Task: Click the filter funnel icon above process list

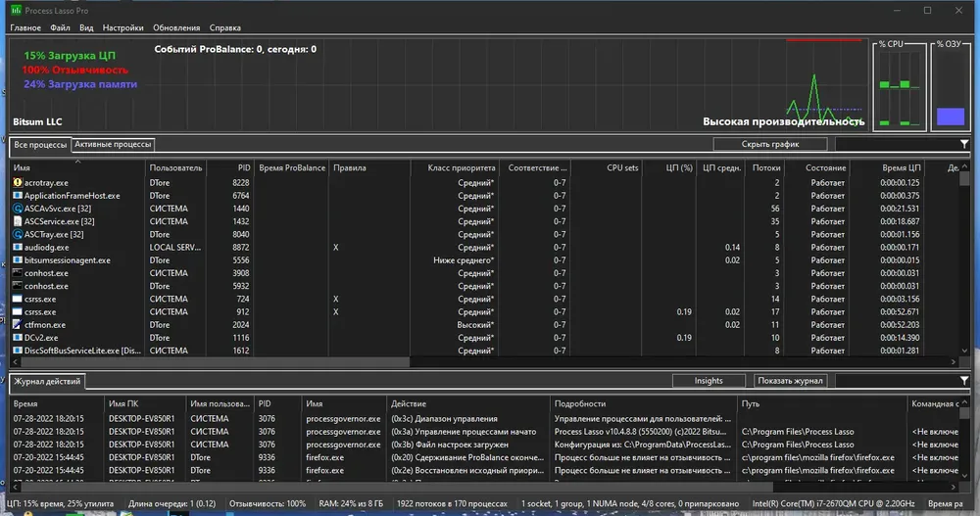Action: pyautogui.click(x=964, y=144)
